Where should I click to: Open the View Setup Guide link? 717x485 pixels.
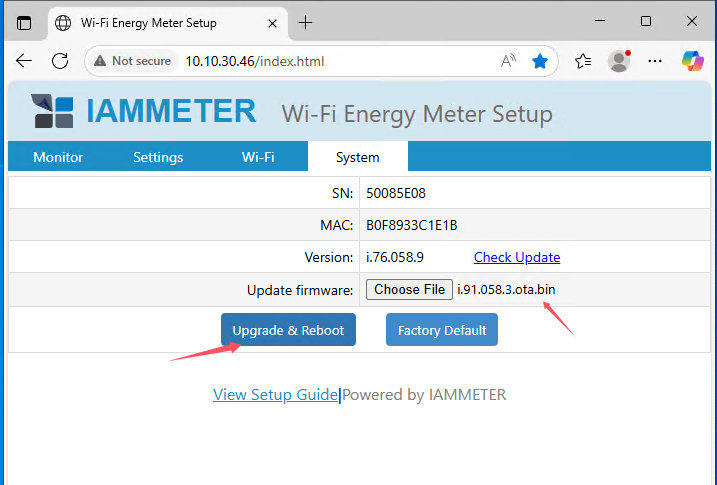tap(275, 395)
